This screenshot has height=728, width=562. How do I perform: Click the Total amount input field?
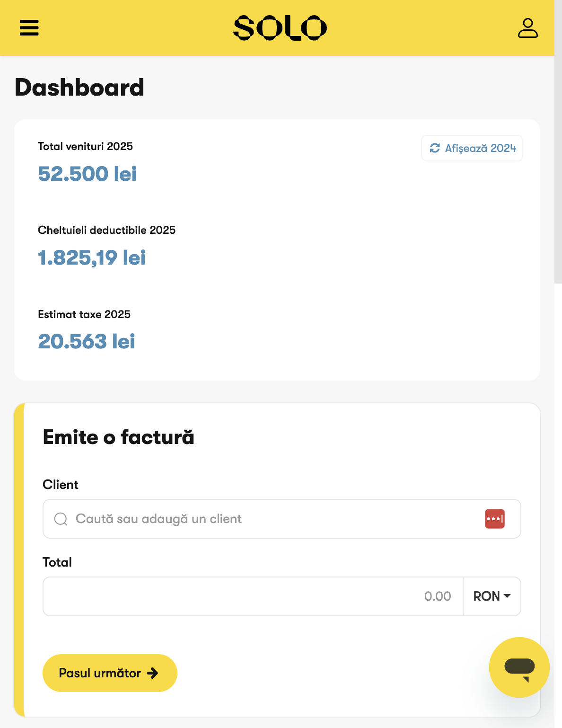coord(253,596)
